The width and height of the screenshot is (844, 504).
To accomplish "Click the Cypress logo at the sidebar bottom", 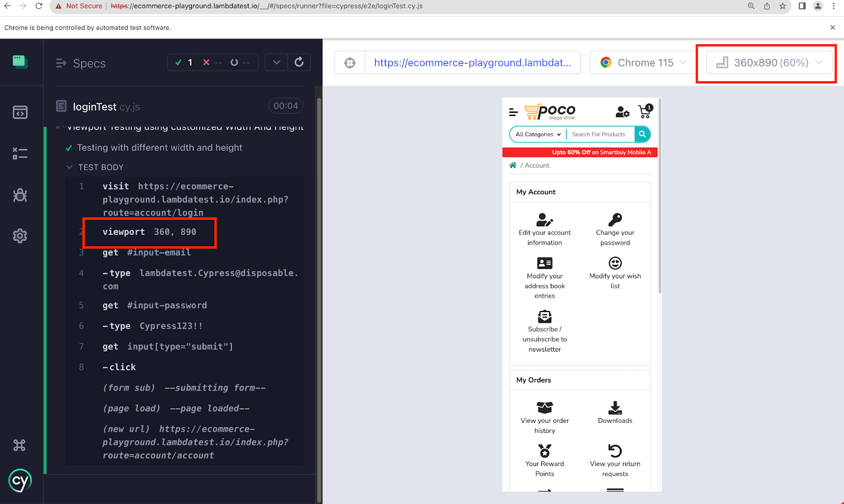I will [20, 480].
